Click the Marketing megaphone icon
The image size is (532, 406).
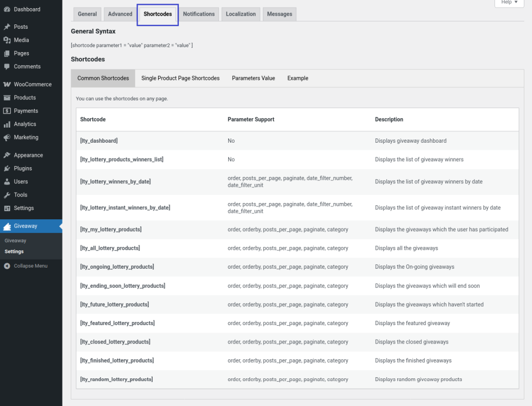click(7, 137)
